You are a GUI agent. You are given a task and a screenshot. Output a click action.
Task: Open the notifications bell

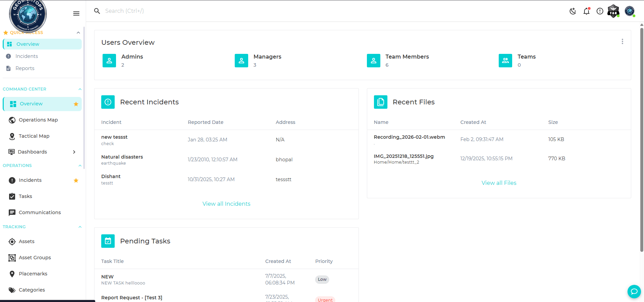[586, 11]
